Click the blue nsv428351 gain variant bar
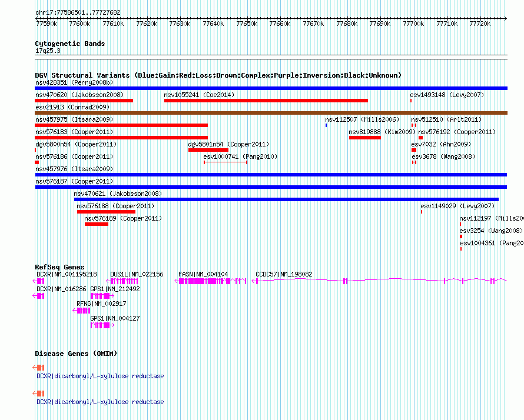Screen dimensions: 524x420 (x=271, y=88)
